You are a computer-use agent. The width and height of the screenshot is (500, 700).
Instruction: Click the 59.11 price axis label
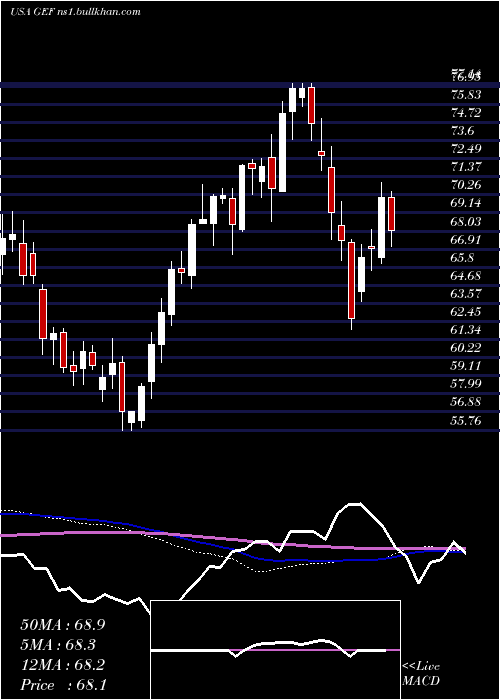click(x=466, y=366)
